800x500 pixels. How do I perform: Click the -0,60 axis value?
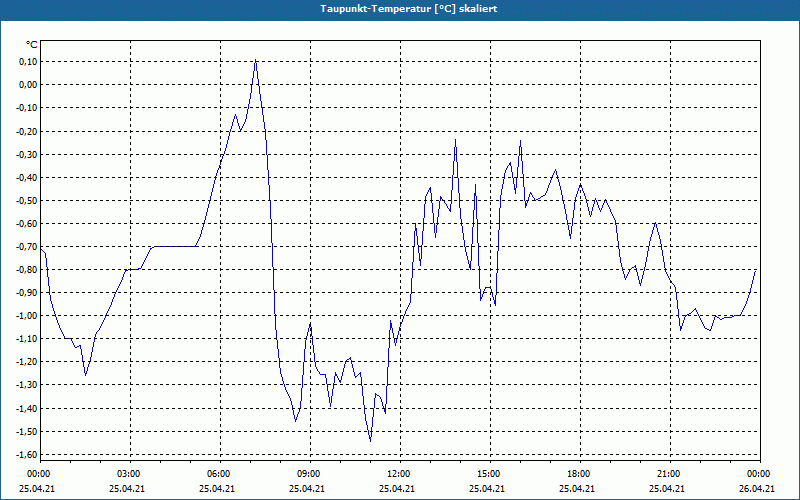pos(26,223)
